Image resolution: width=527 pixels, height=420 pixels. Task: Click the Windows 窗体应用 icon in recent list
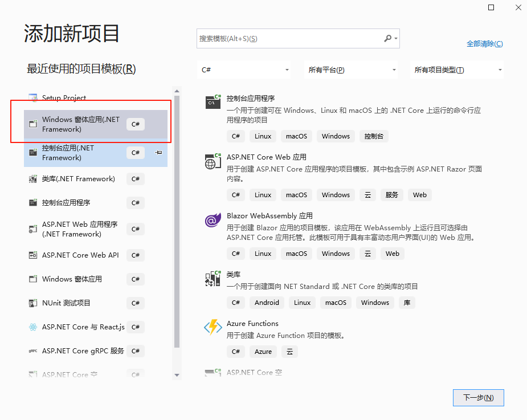point(33,279)
